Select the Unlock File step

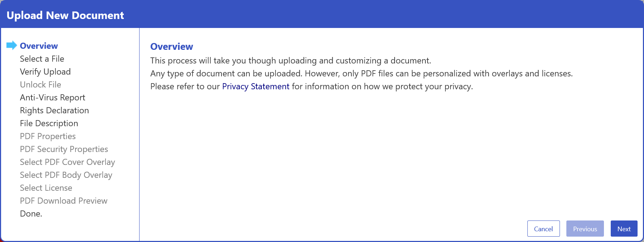pos(40,84)
